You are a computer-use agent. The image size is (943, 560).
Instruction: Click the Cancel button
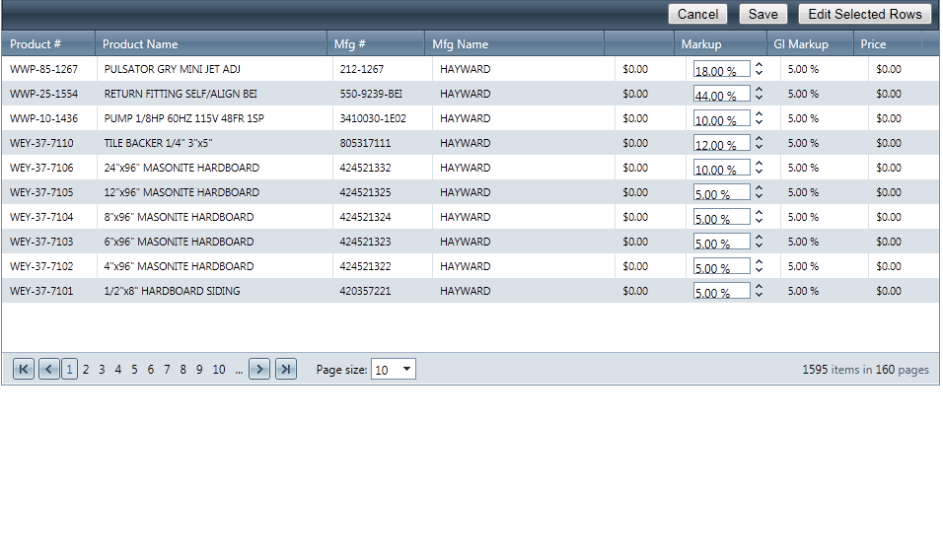coord(697,14)
